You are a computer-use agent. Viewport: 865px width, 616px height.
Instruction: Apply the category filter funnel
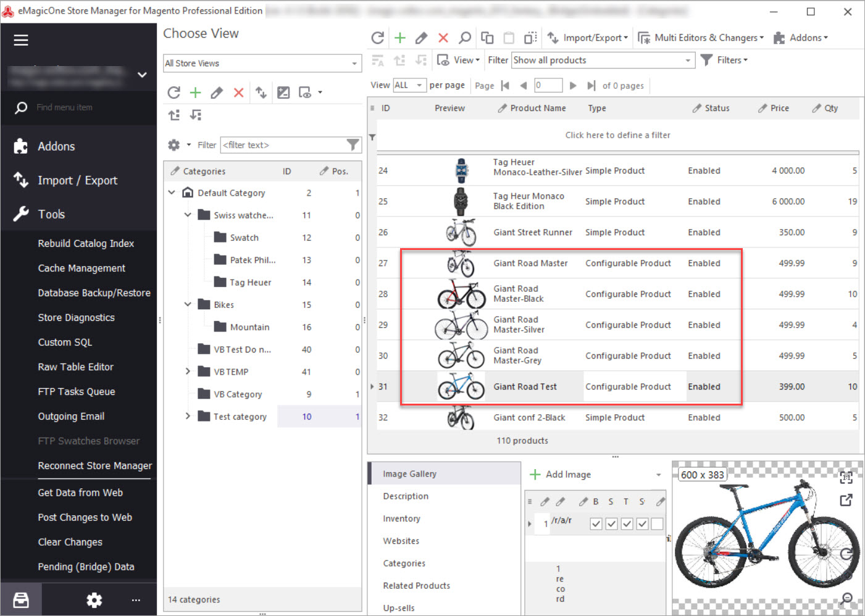click(353, 144)
